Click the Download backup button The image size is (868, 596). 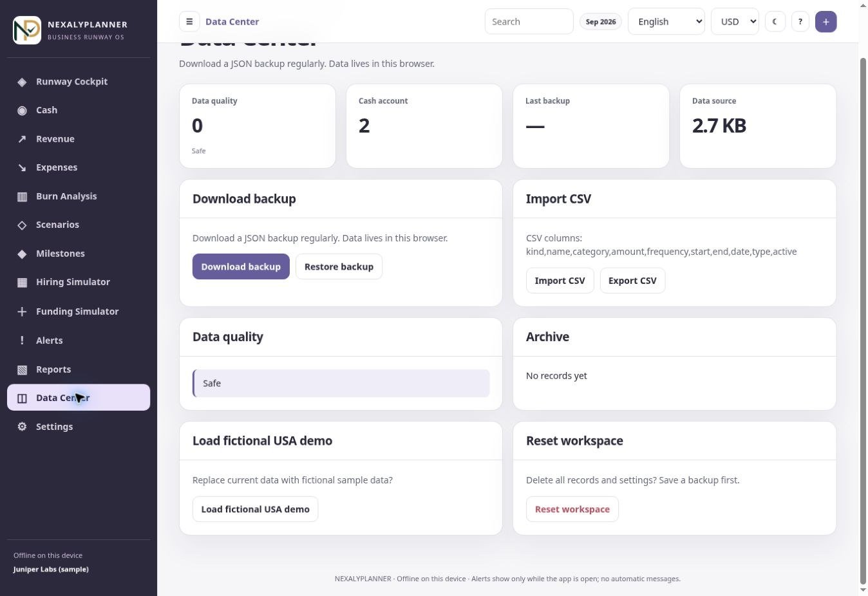pyautogui.click(x=241, y=266)
